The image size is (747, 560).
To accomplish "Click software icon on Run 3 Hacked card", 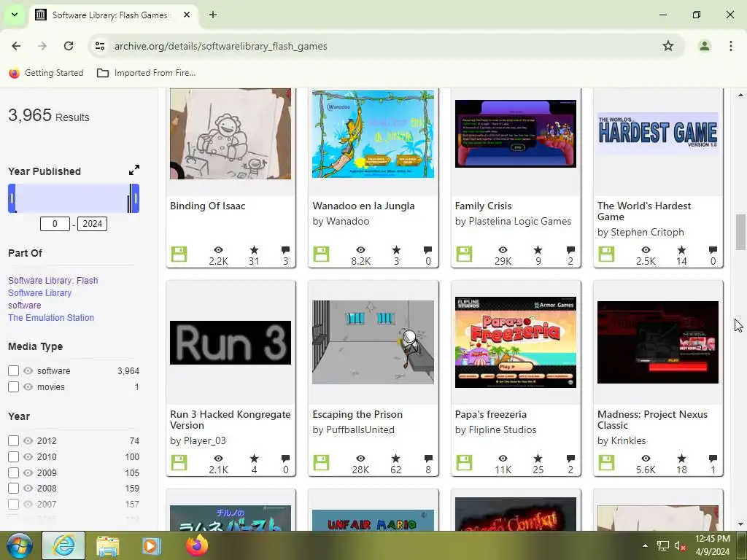I will click(179, 462).
